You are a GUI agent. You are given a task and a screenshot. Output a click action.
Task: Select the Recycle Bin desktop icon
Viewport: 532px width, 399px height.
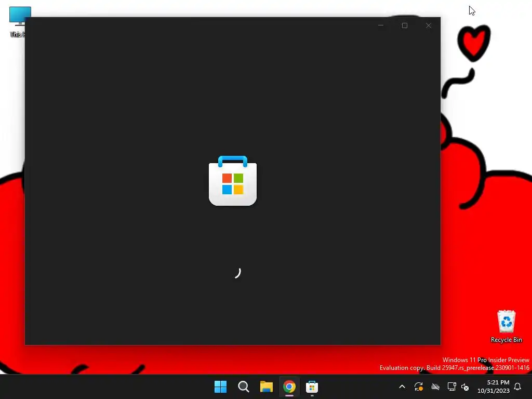[x=506, y=326]
